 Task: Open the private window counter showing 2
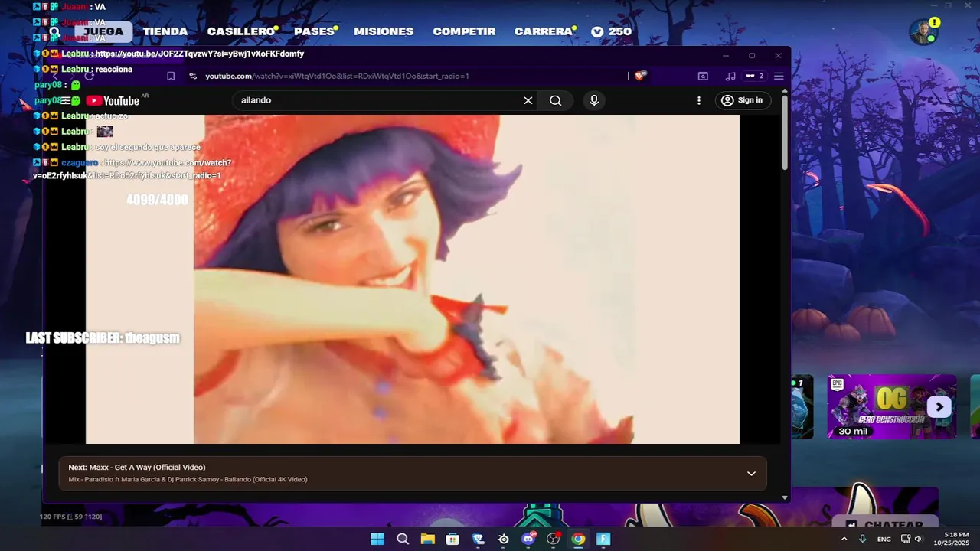755,76
